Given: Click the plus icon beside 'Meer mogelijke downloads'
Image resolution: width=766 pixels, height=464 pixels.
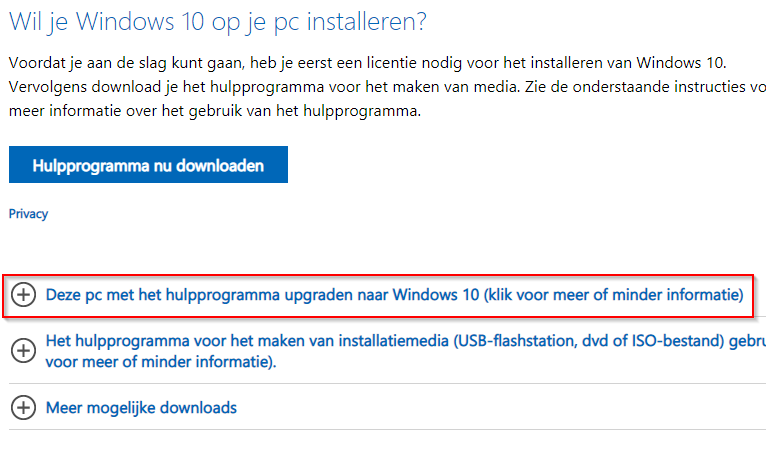Looking at the screenshot, I should pyautogui.click(x=22, y=408).
